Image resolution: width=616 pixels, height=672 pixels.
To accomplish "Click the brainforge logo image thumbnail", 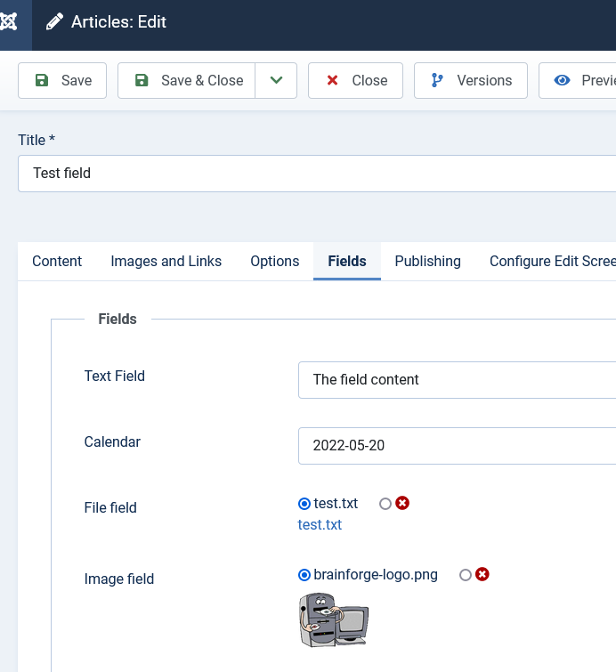I will coord(333,619).
